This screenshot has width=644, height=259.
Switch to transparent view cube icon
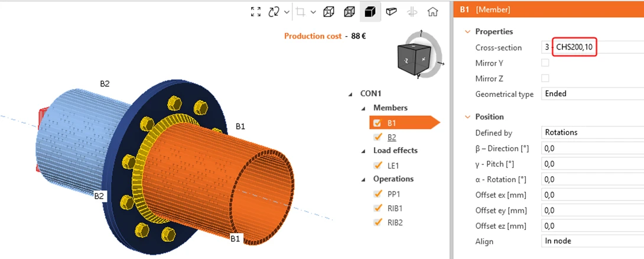pyautogui.click(x=328, y=11)
